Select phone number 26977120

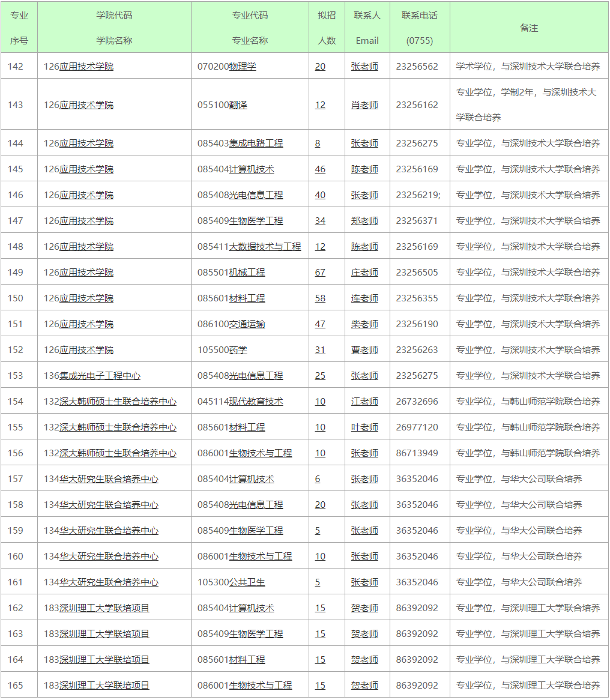tap(417, 427)
